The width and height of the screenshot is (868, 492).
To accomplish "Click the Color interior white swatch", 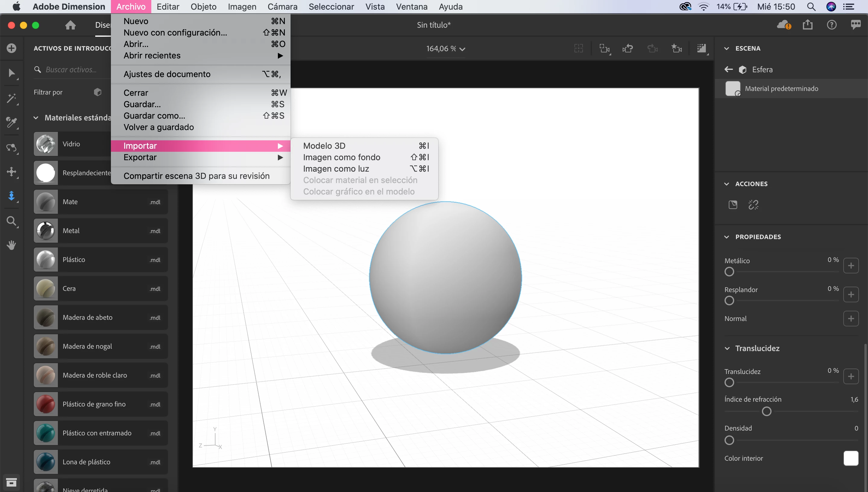I will coord(851,458).
